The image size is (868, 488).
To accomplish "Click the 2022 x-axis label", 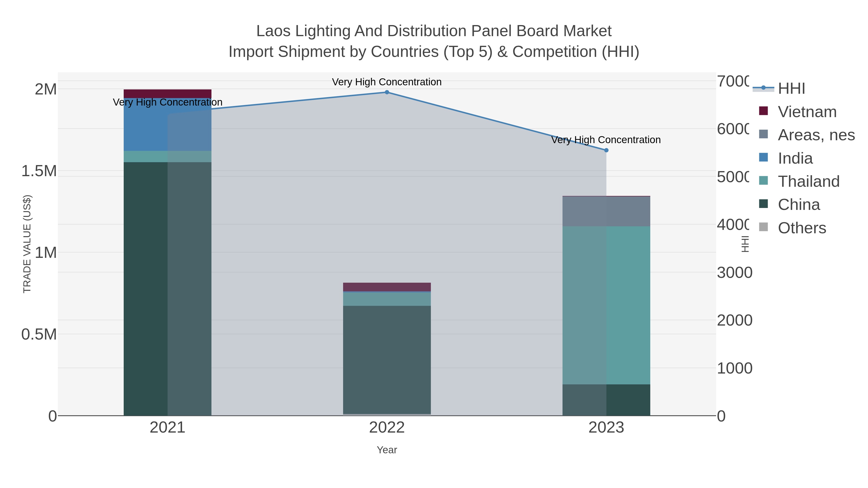I will 387,428.
